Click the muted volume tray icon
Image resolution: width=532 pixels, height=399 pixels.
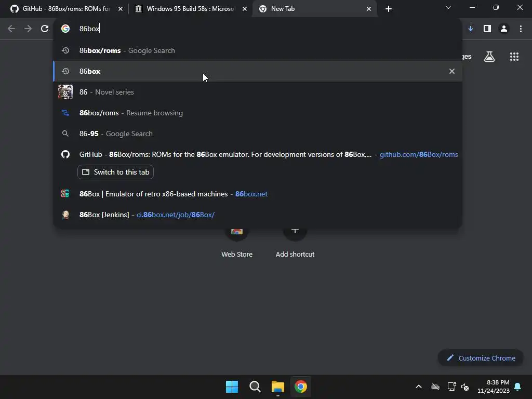(x=465, y=387)
